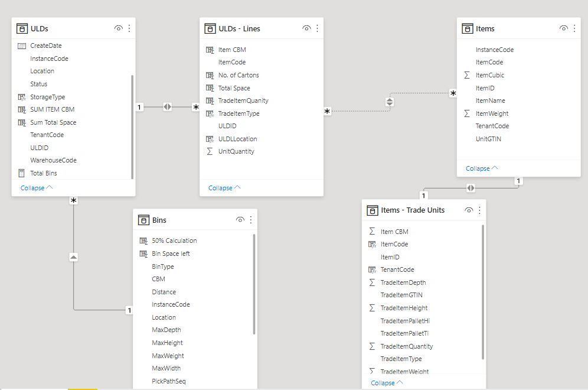Select the ULDs - Lines table title
Image resolution: width=588 pixels, height=390 pixels.
click(x=239, y=28)
